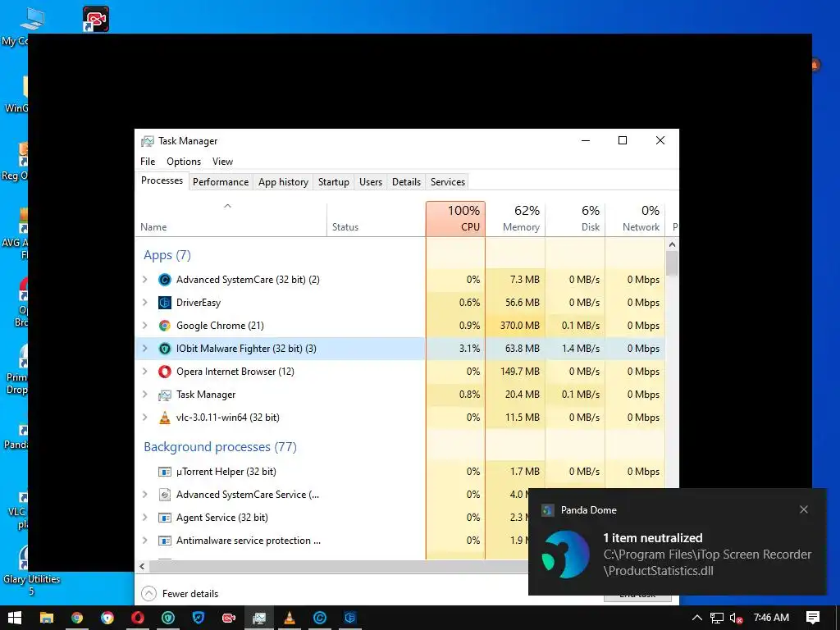Open the View menu
The image size is (840, 630).
[222, 162]
